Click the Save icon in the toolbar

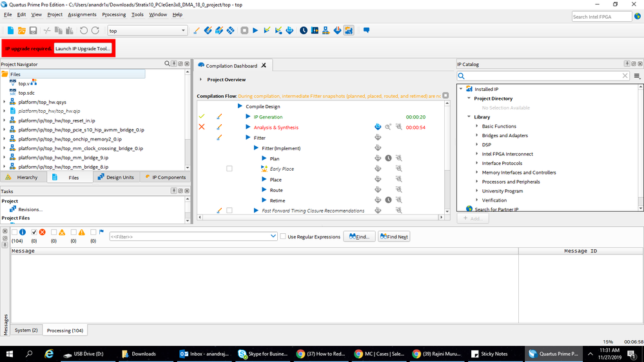[33, 30]
